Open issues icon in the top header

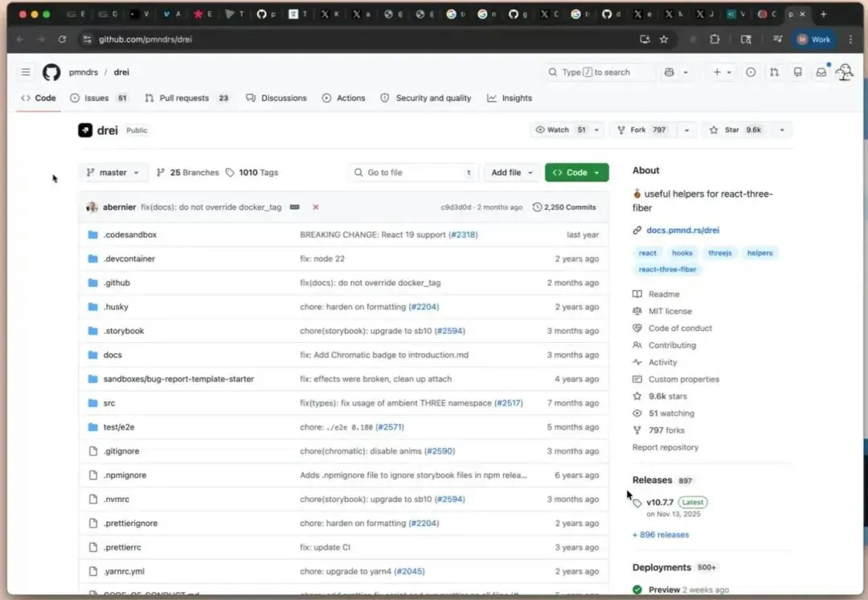751,72
